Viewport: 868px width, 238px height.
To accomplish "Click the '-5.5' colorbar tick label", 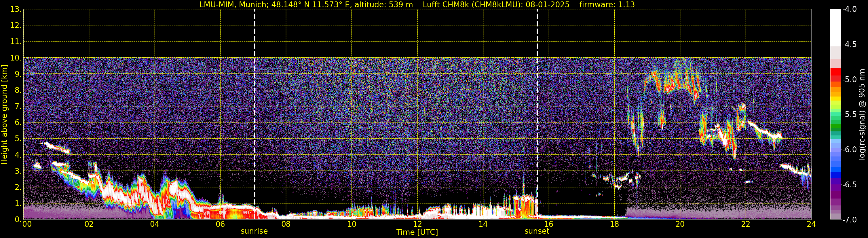I will [x=850, y=115].
